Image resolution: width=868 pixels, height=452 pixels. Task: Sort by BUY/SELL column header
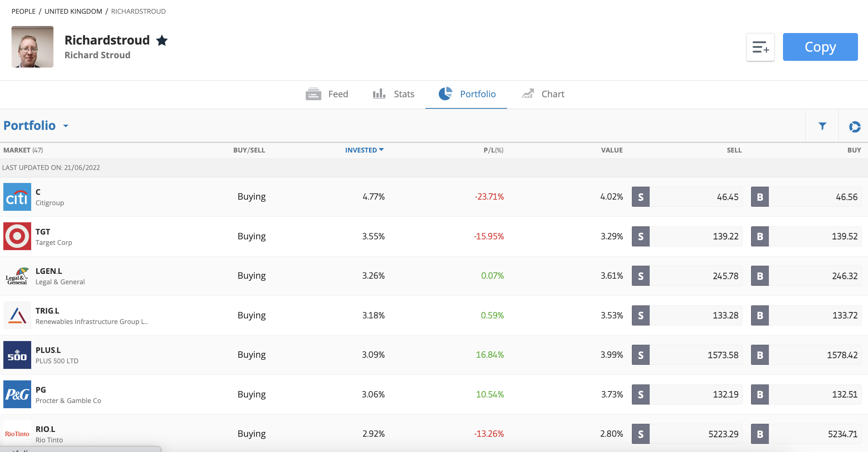[x=249, y=150]
